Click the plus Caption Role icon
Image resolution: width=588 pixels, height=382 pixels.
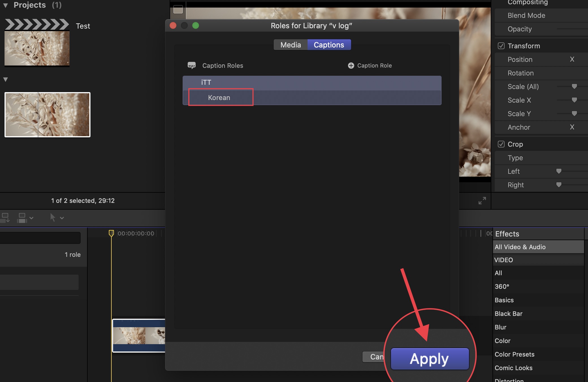click(351, 66)
